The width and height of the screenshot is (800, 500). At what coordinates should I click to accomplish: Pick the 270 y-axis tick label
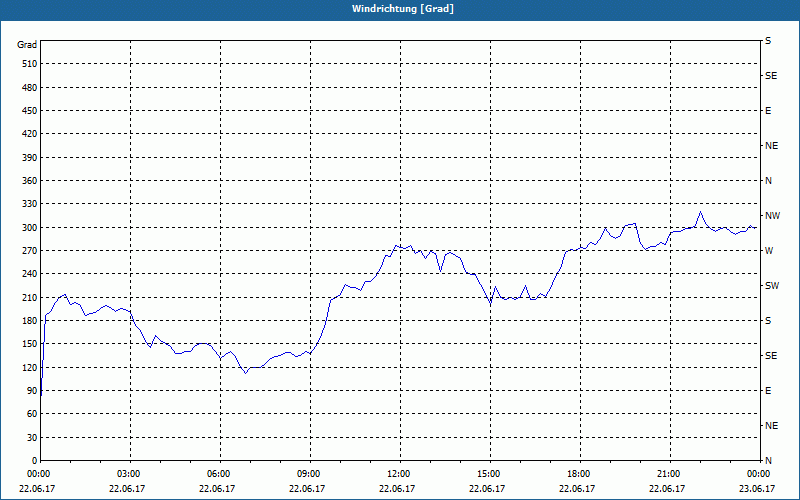pos(30,251)
